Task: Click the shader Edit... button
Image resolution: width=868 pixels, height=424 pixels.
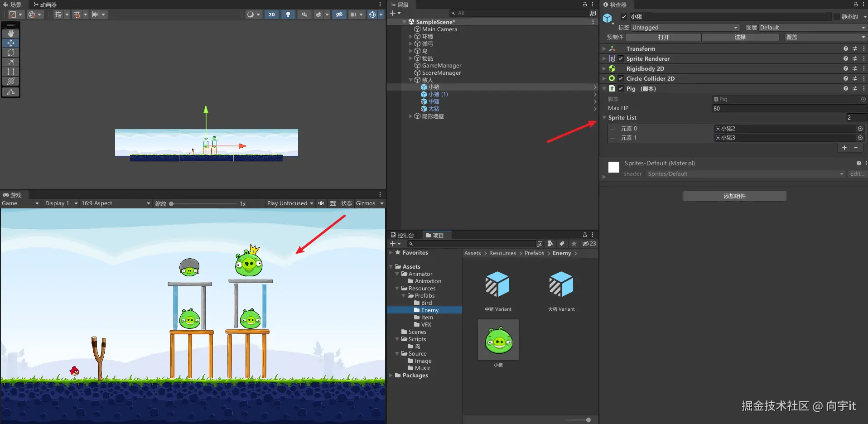Action: [x=857, y=174]
